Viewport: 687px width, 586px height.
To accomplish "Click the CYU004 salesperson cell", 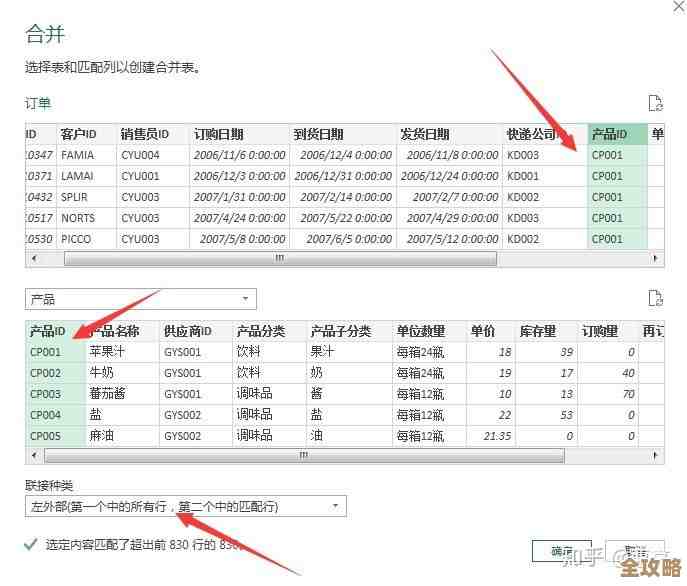I will 153,155.
